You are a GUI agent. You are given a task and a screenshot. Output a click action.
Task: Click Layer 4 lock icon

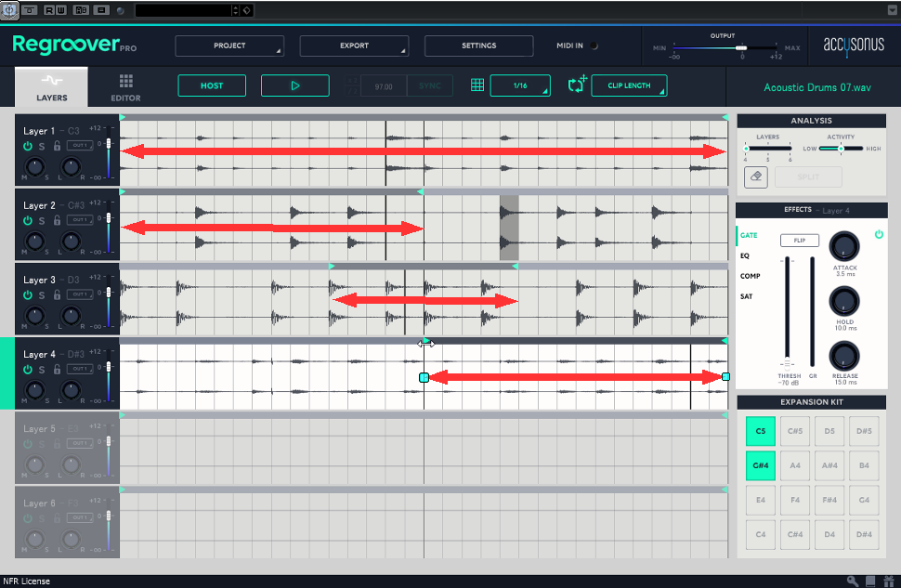[x=57, y=369]
